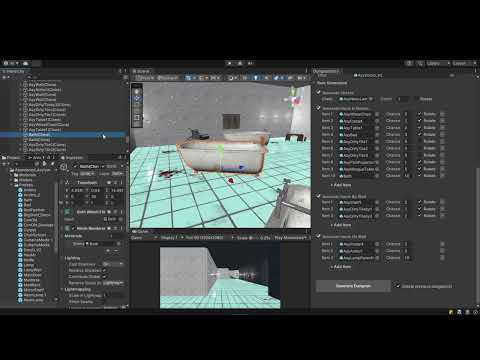480x360 pixels.
Task: Click Add Item under the by-wall items list
Action: click(341, 225)
